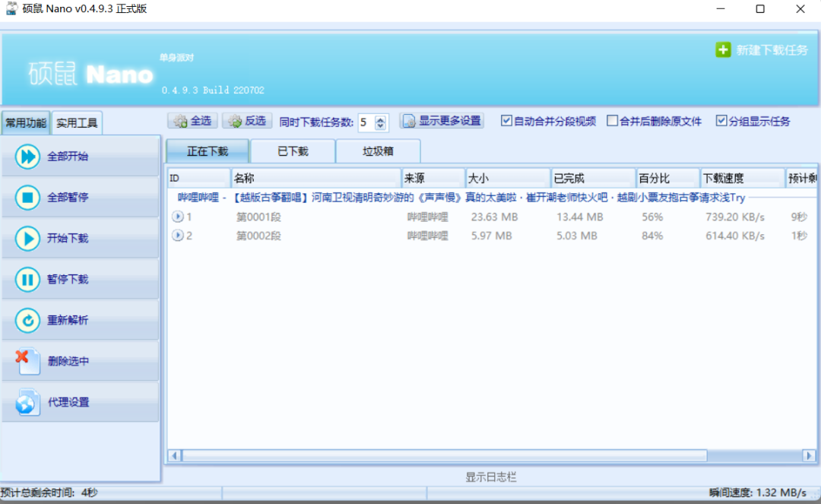The width and height of the screenshot is (821, 504).
Task: Click the 84% percentage cell
Action: click(652, 236)
